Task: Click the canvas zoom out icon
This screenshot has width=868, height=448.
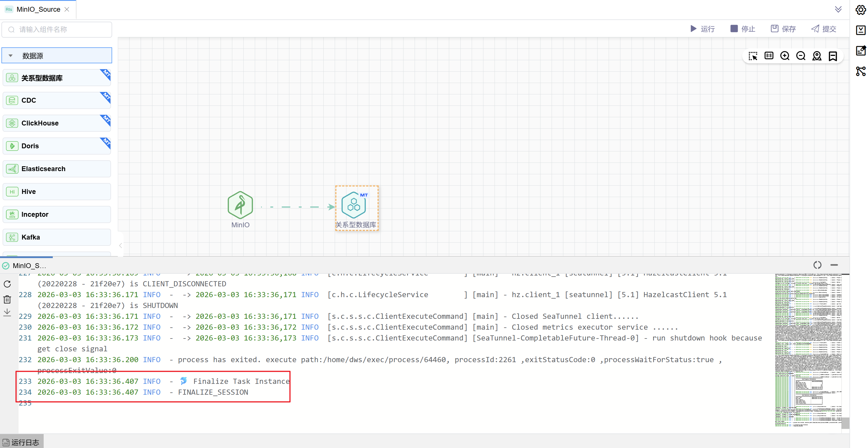Action: click(801, 56)
